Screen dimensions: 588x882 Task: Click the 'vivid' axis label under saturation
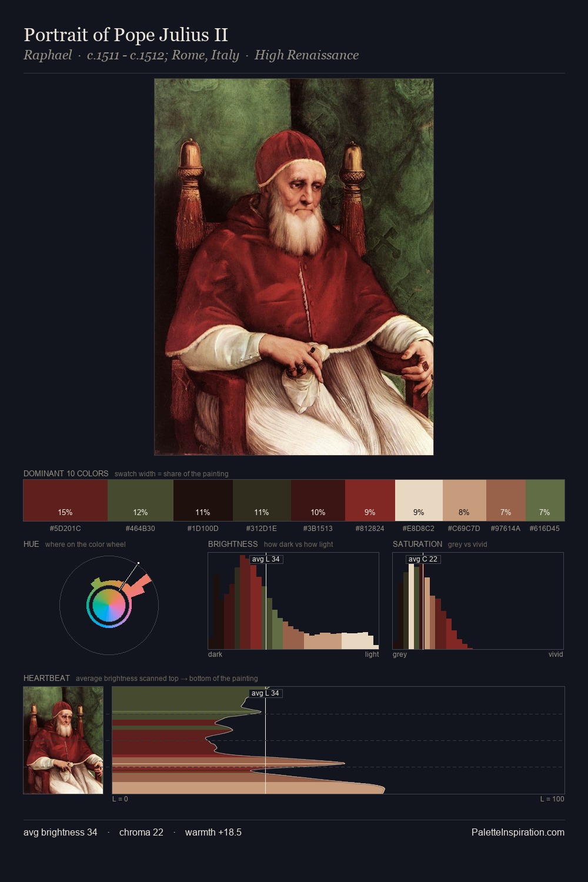556,654
